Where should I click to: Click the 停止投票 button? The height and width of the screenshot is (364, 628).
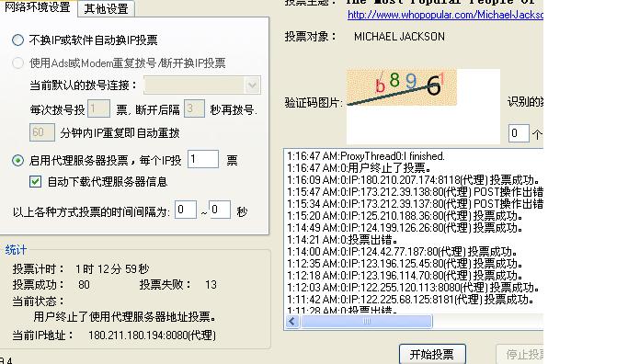[520, 354]
